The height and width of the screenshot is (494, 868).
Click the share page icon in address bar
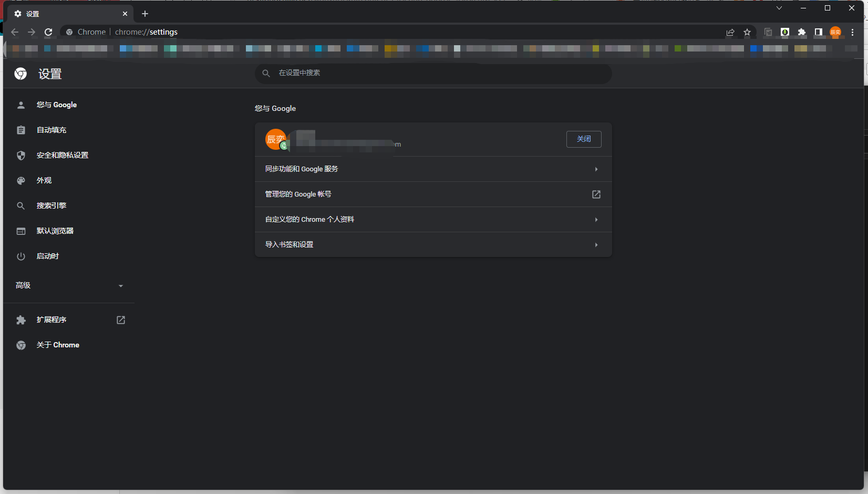click(730, 32)
